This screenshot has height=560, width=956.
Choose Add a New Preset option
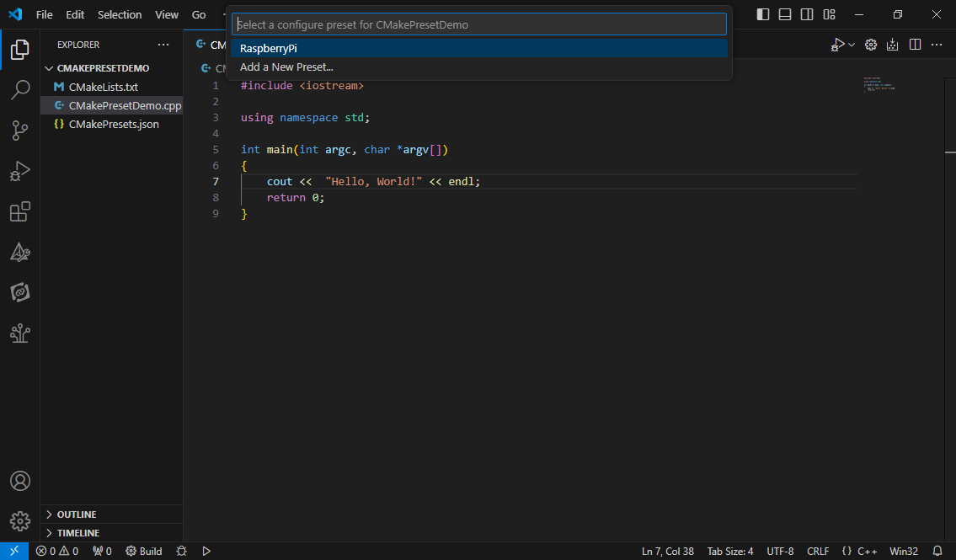tap(479, 67)
